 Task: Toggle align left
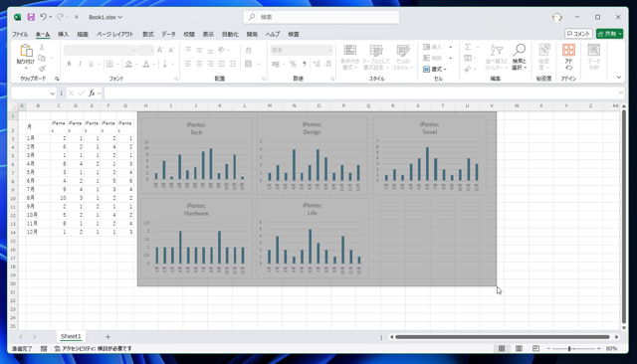pos(188,64)
